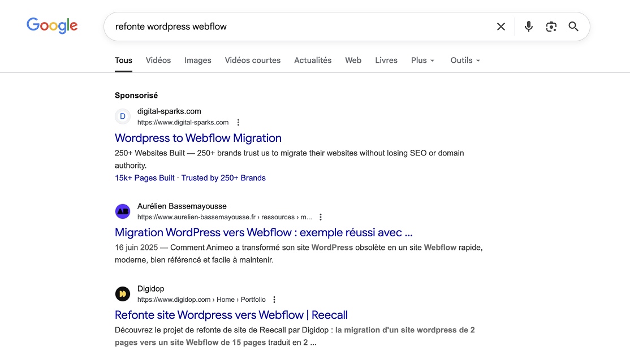Clear the search query with the X icon
Image resolution: width=630 pixels, height=364 pixels.
(500, 26)
